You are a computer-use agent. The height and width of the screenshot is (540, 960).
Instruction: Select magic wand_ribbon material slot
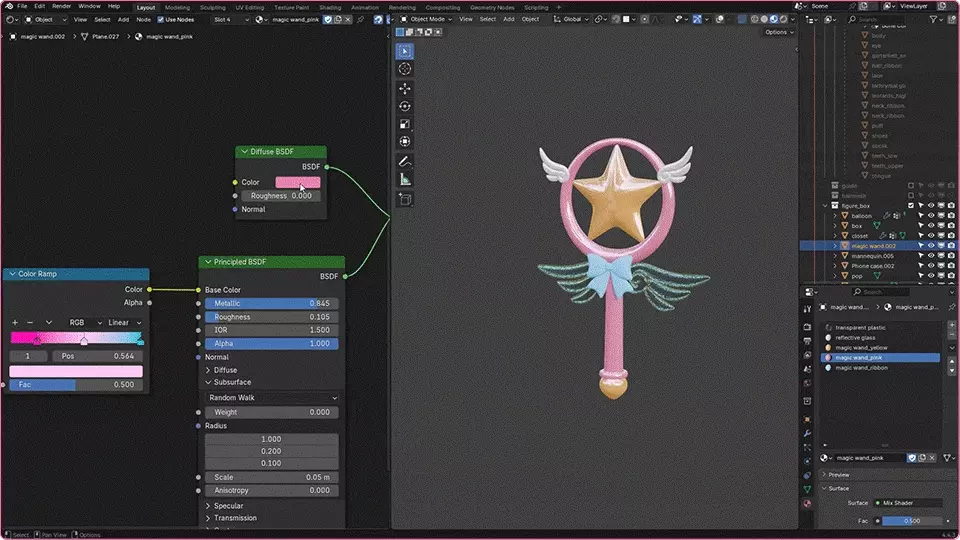coord(881,368)
